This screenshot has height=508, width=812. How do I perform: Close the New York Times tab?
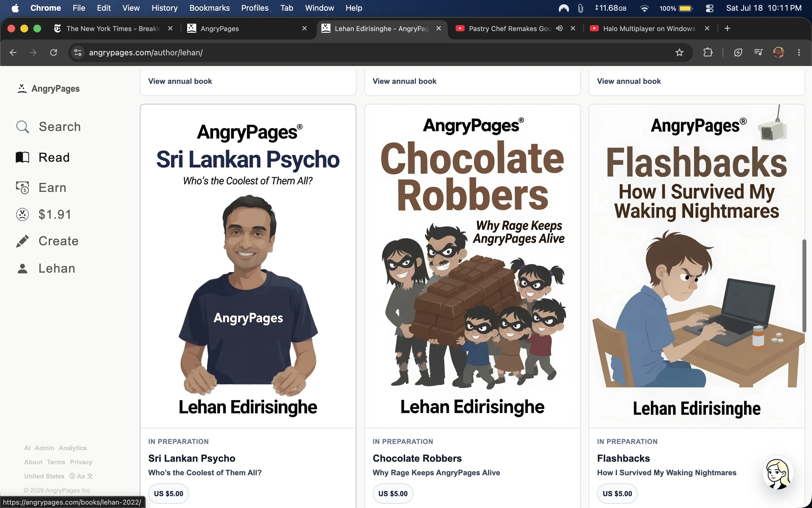click(x=170, y=28)
